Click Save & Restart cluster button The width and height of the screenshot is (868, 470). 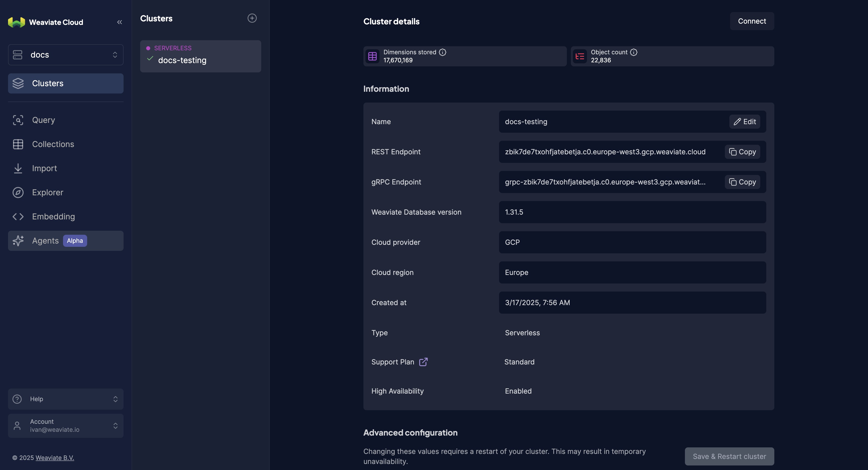729,456
